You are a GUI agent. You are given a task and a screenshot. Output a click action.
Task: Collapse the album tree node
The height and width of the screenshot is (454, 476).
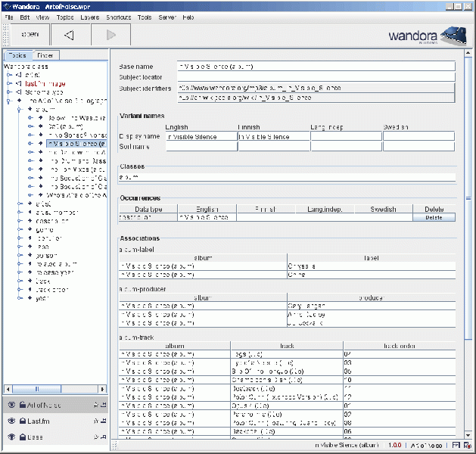[x=19, y=110]
